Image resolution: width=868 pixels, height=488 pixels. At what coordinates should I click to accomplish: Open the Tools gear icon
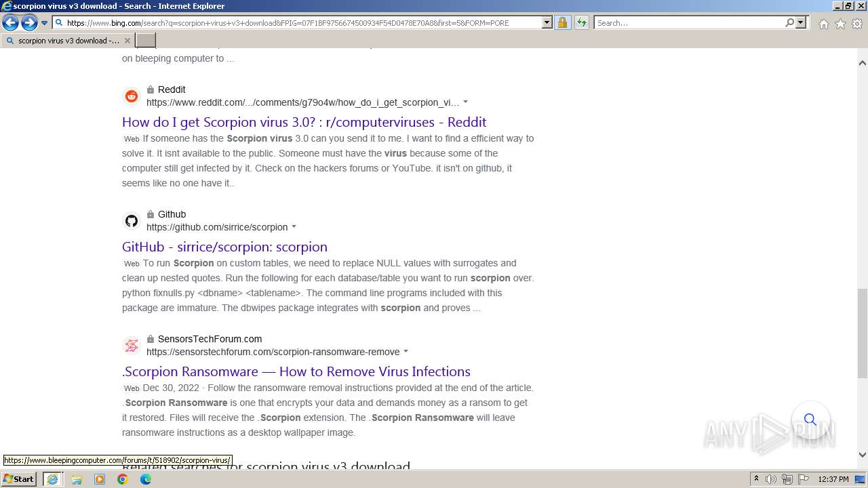point(857,24)
